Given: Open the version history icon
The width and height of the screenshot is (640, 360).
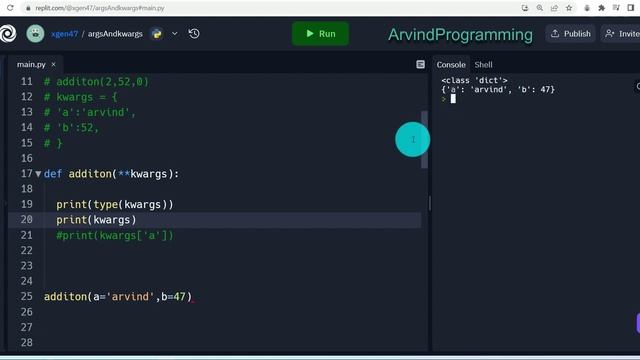Looking at the screenshot, I should pyautogui.click(x=194, y=34).
